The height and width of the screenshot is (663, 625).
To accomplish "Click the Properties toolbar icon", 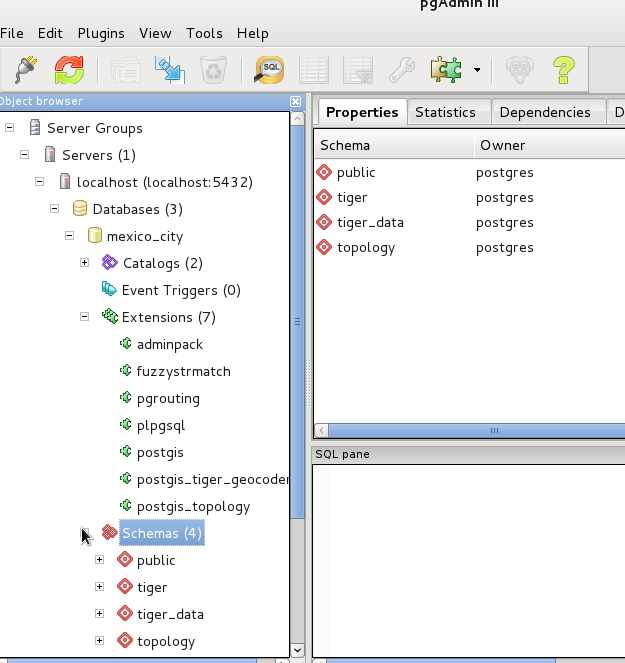I will [x=126, y=70].
